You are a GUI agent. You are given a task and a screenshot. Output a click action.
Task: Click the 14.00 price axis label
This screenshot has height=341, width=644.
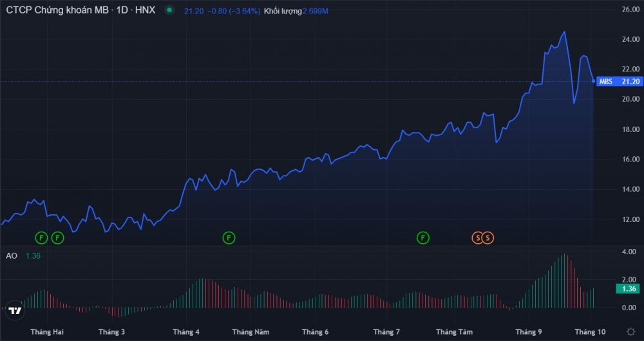631,189
